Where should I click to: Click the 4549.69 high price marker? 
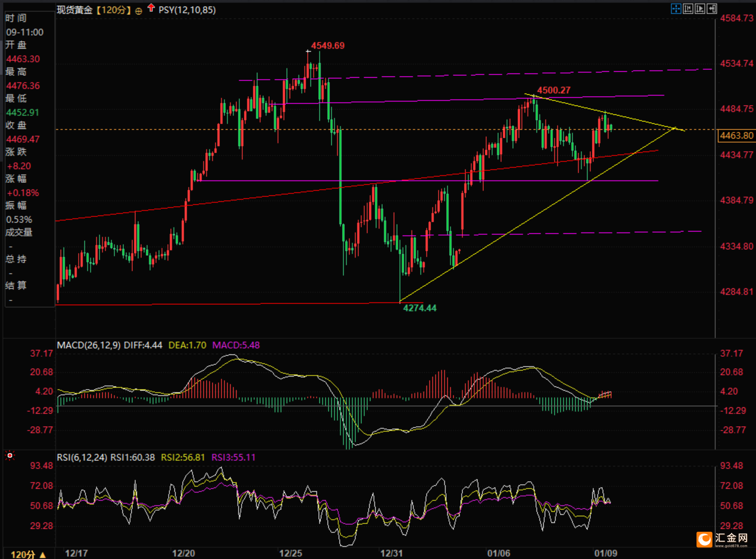coord(328,46)
